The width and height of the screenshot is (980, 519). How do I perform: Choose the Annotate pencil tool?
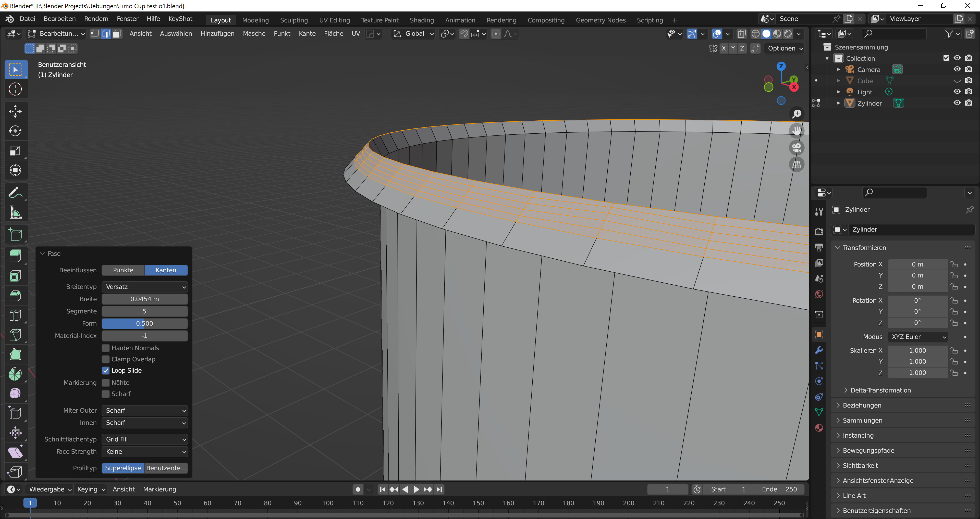click(15, 193)
